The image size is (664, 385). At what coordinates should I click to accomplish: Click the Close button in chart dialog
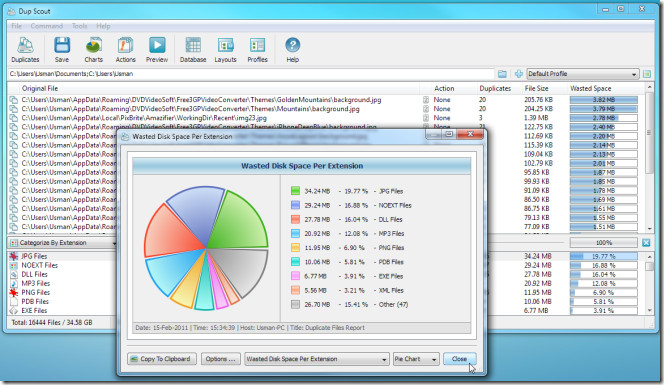point(459,359)
